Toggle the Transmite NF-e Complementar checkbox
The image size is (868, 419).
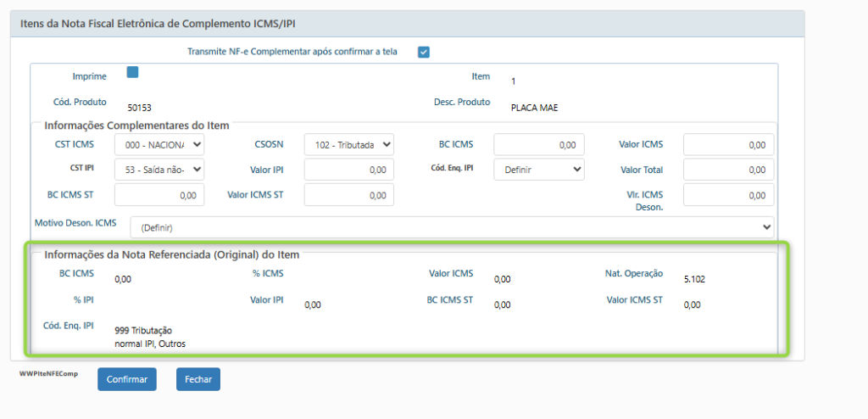coord(424,52)
